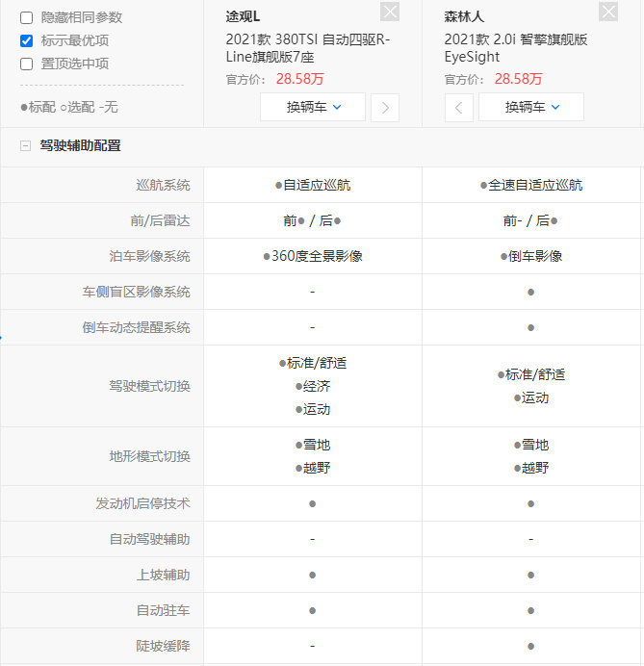Viewport: 644px width, 666px height.
Task: Select the 前/后雷达 row label
Action: [160, 220]
